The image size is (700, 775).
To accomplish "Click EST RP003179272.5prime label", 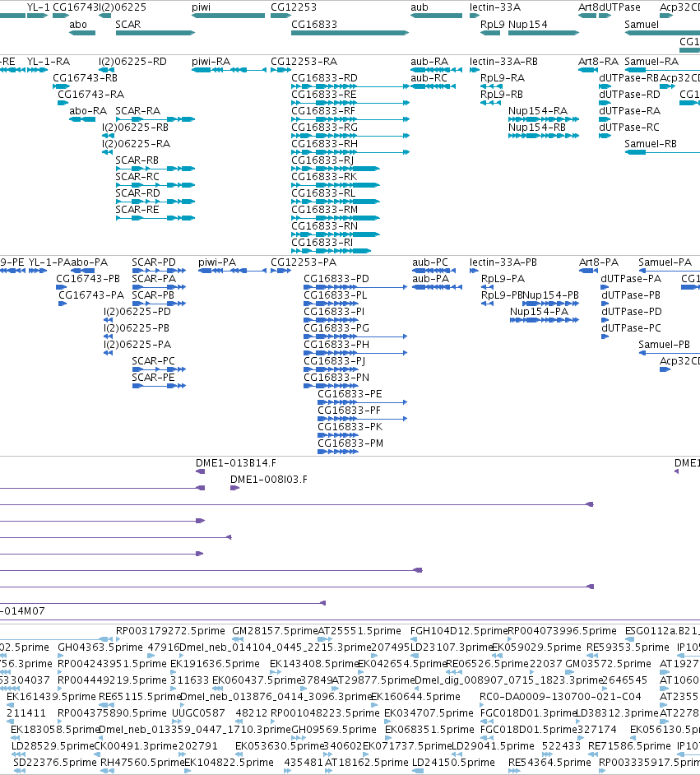I will pos(170,631).
